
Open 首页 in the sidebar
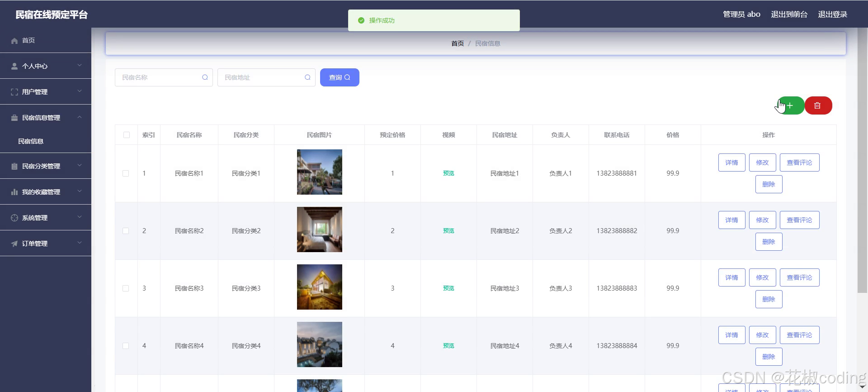point(46,40)
